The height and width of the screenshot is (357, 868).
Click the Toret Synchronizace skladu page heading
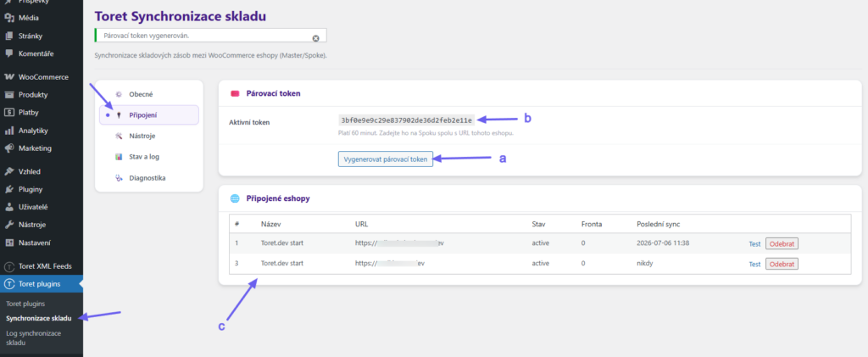(181, 16)
